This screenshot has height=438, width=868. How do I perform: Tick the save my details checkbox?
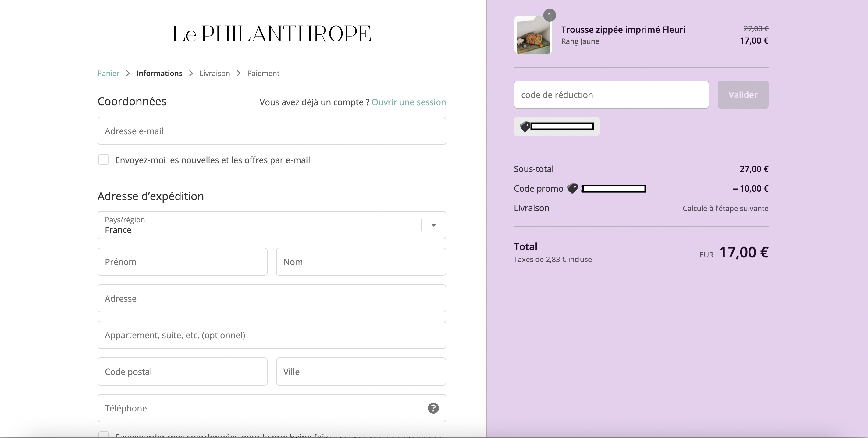point(103,435)
